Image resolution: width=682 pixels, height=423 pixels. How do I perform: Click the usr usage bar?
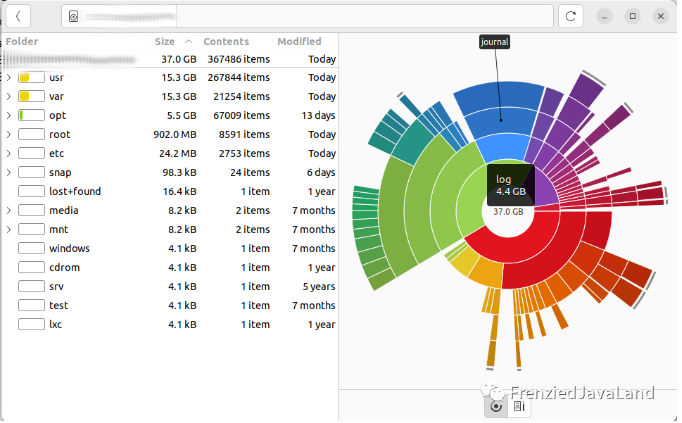point(31,78)
